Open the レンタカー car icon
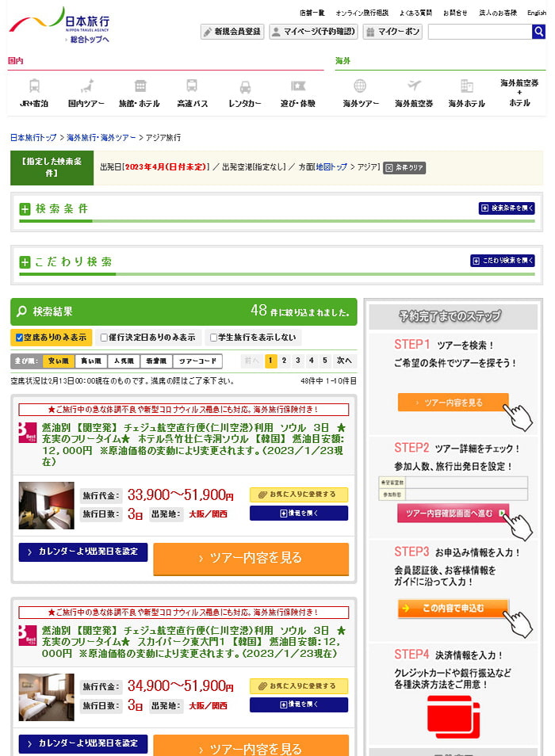 (x=245, y=86)
